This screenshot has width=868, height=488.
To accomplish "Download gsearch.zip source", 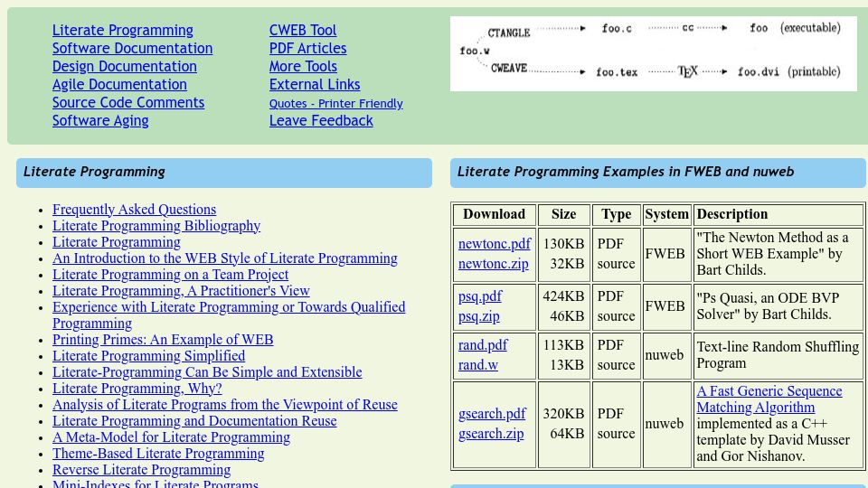I will point(491,434).
